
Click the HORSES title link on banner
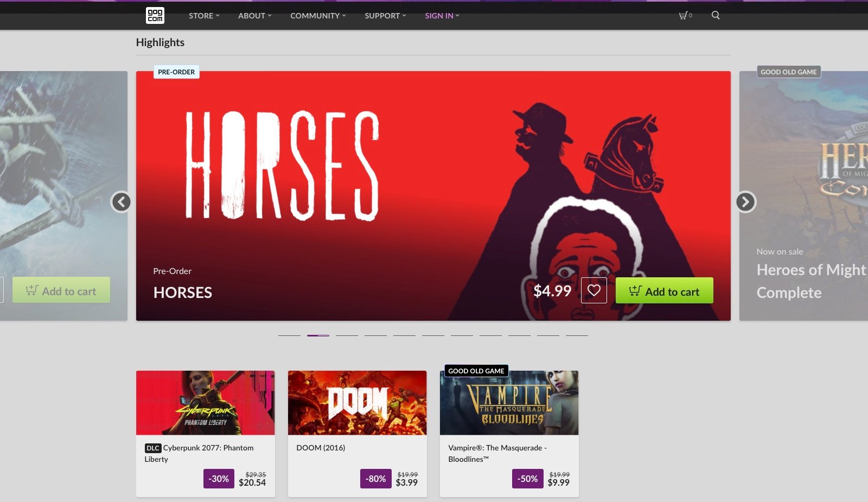point(183,293)
